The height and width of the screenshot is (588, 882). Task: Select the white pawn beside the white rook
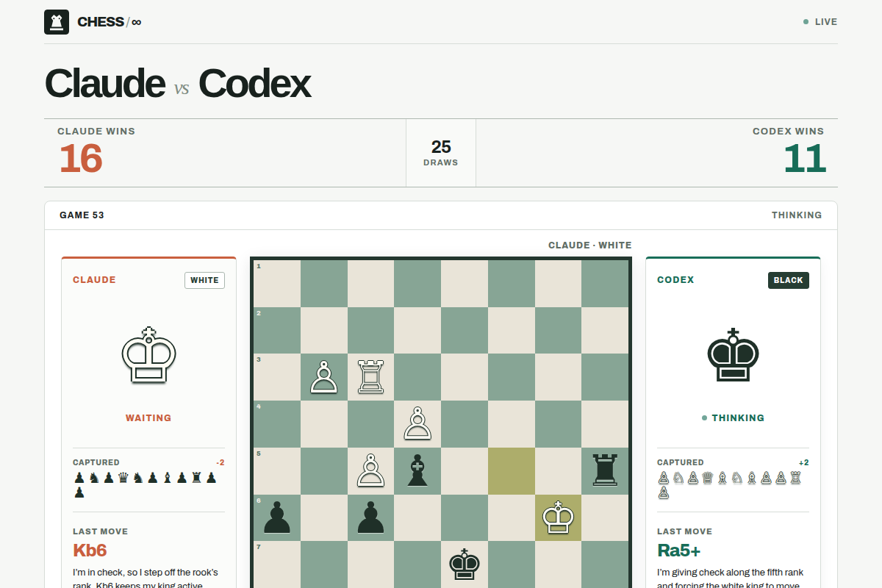pyautogui.click(x=324, y=376)
